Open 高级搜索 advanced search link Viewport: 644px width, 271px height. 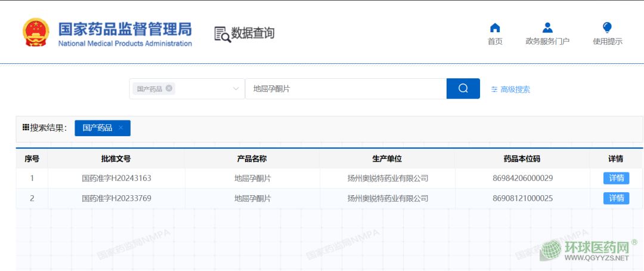[515, 90]
